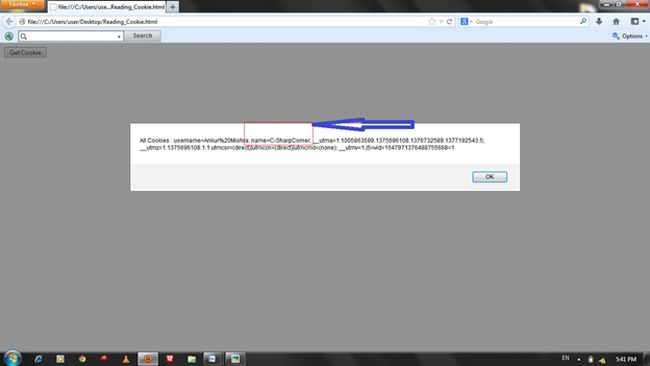Bookmark this page with the star icon
650x366 pixels.
tap(432, 22)
